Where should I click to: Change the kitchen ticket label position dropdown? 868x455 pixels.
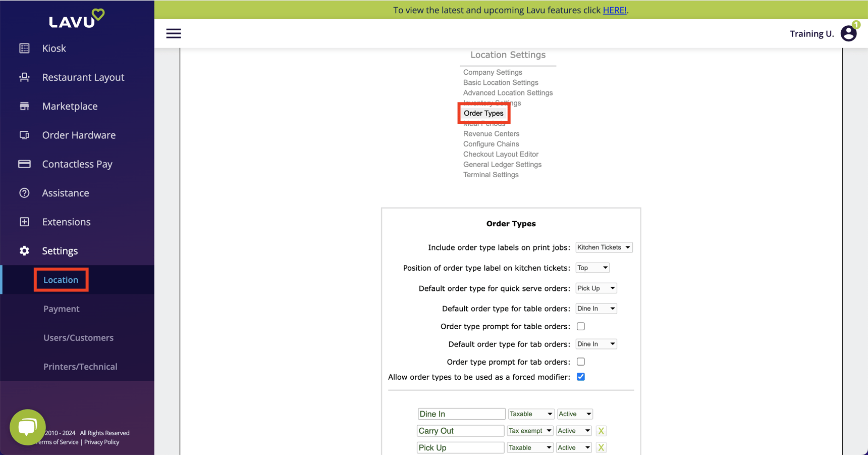coord(592,268)
